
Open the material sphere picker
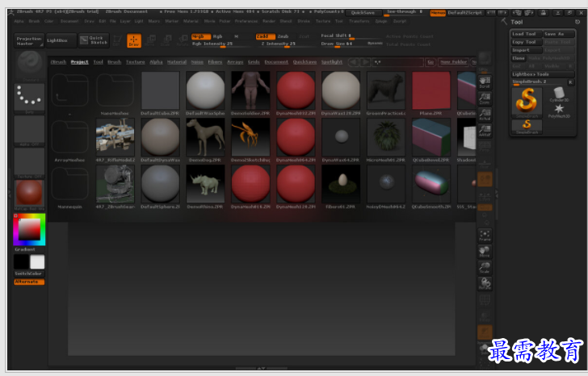coord(29,194)
